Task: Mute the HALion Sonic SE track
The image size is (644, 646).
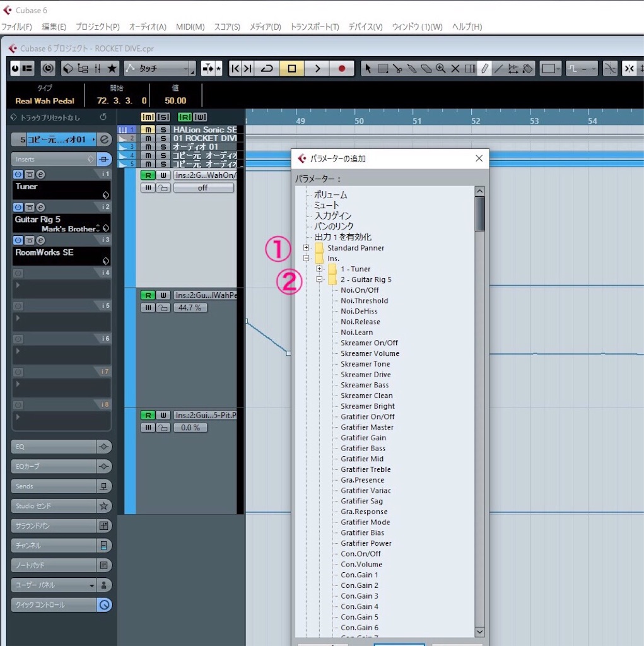Action: (148, 129)
